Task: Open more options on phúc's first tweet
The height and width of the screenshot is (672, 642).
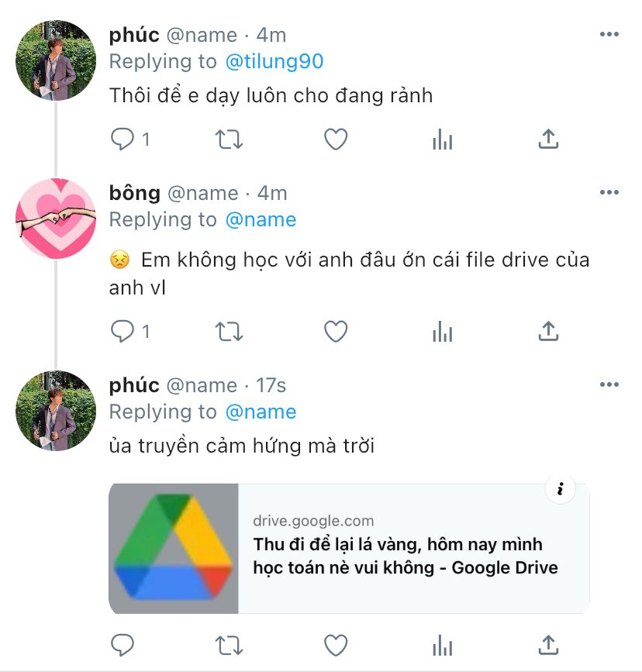Action: pos(609,35)
